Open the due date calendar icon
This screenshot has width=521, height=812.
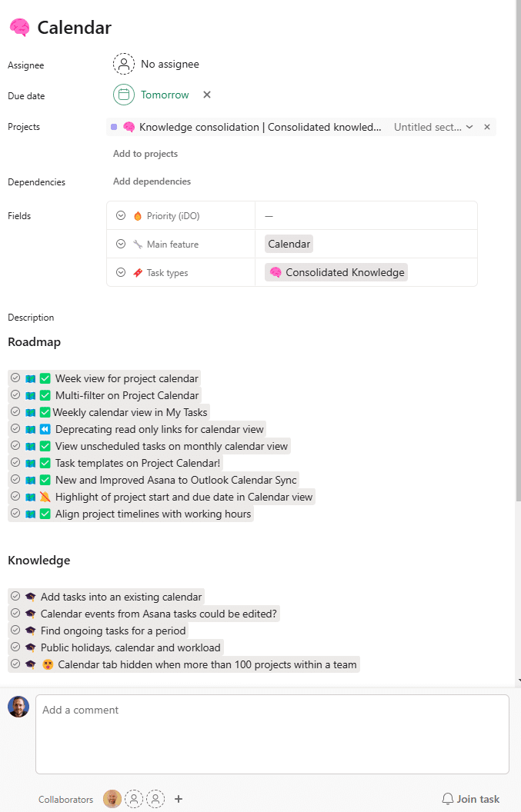click(x=124, y=95)
